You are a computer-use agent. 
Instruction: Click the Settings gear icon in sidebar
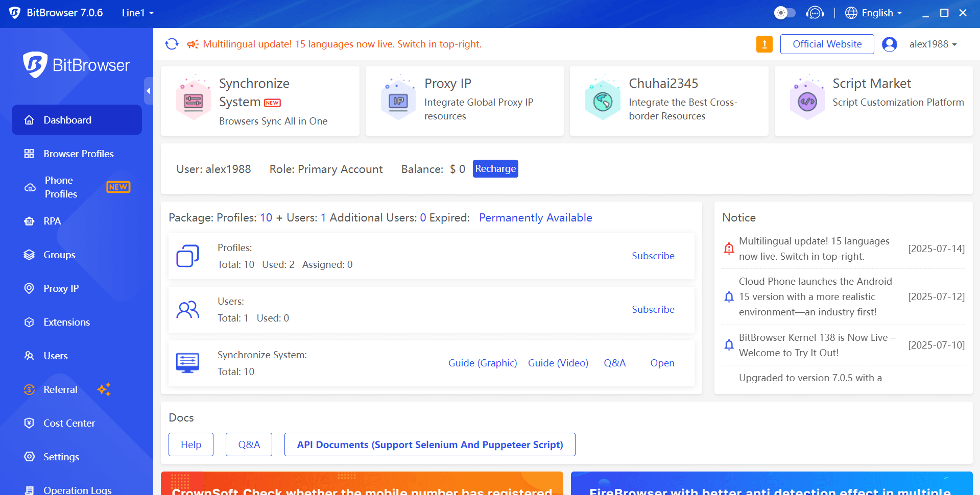(29, 457)
